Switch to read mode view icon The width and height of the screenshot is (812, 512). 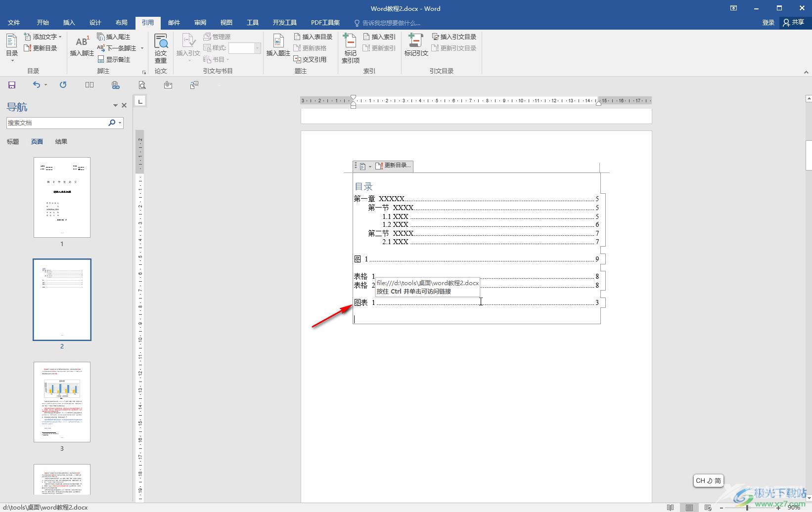670,508
